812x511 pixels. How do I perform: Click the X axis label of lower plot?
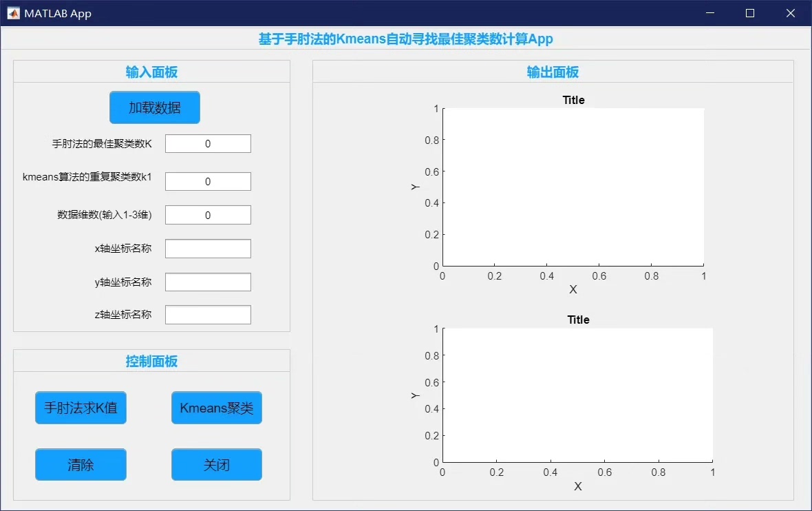578,487
